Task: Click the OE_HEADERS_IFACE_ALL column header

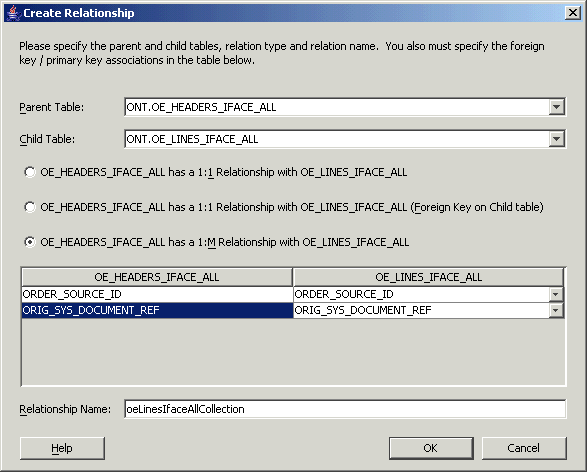Action: [157, 277]
